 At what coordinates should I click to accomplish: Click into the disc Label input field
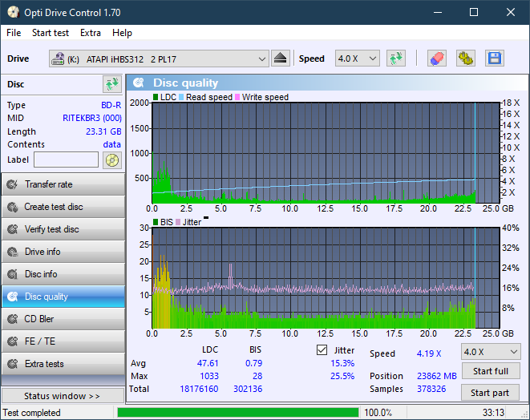click(66, 160)
